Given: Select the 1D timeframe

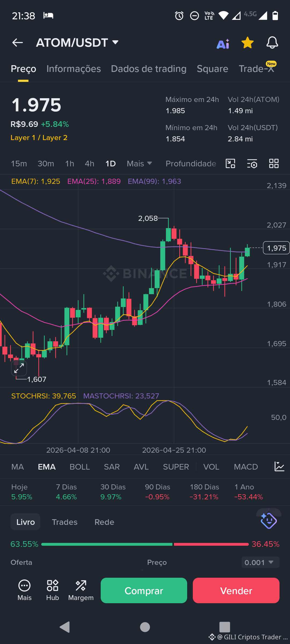Looking at the screenshot, I should click(x=110, y=164).
